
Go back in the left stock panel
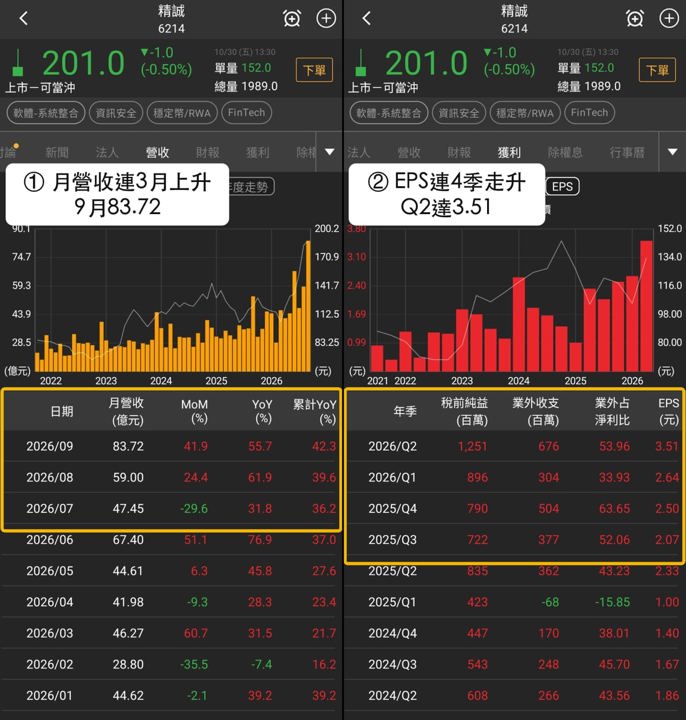tap(24, 18)
